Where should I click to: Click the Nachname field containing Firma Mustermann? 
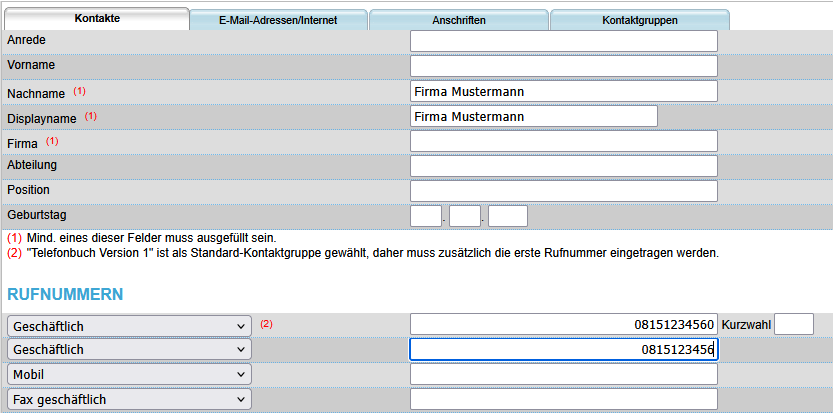point(563,91)
